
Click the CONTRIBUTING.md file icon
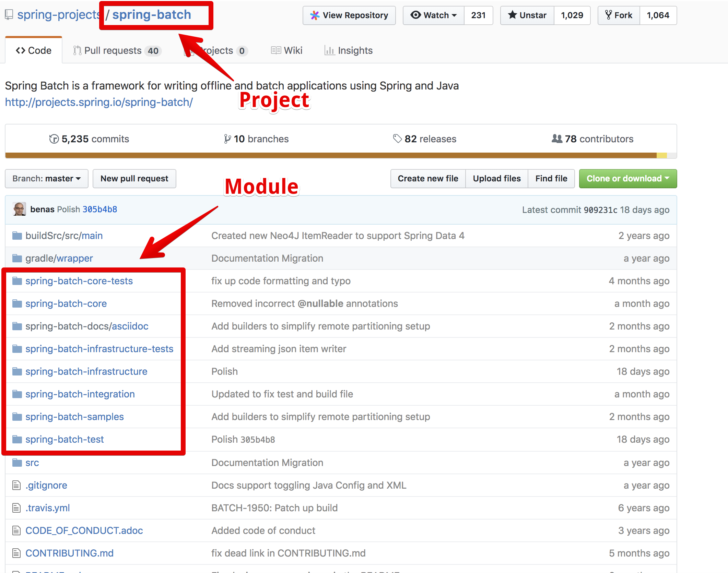click(x=16, y=553)
